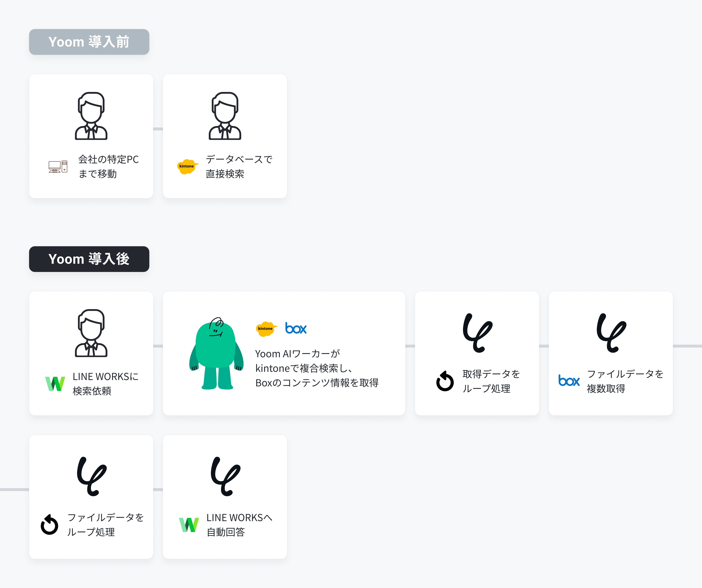Click loop icon beside ファイルデータをループ処理
The image size is (702, 588).
pos(49,524)
